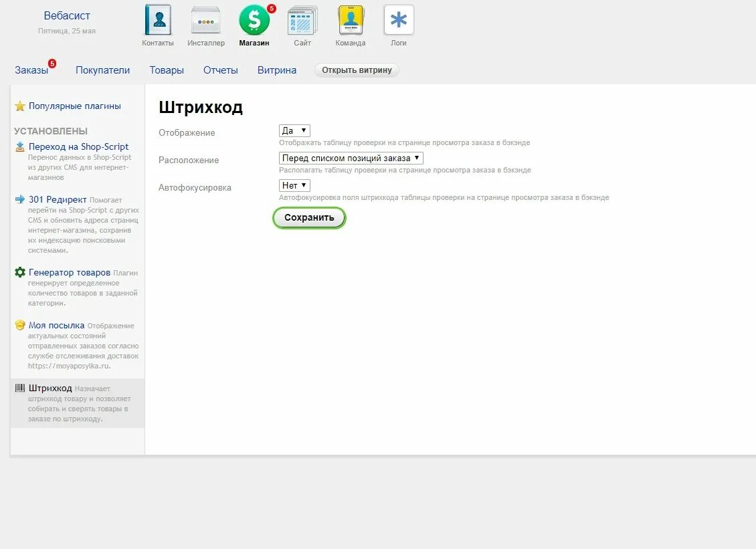Click the red badge on the Магазин icon
The width and height of the screenshot is (756, 549).
pos(272,8)
